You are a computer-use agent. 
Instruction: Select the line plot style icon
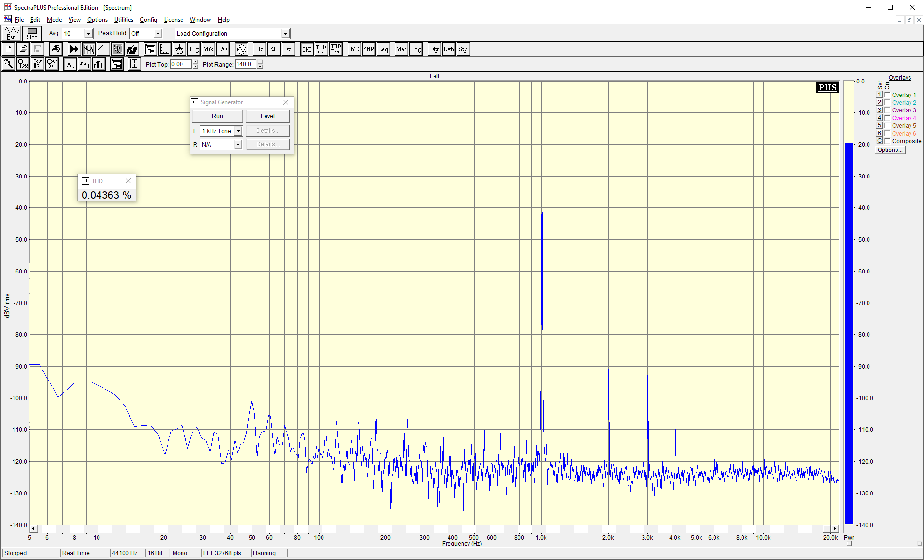coord(70,64)
